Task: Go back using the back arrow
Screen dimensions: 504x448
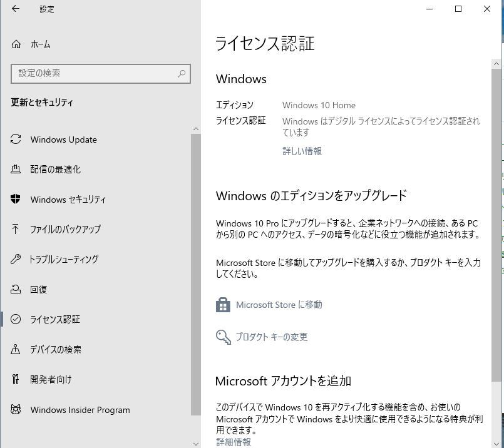Action: pyautogui.click(x=16, y=9)
